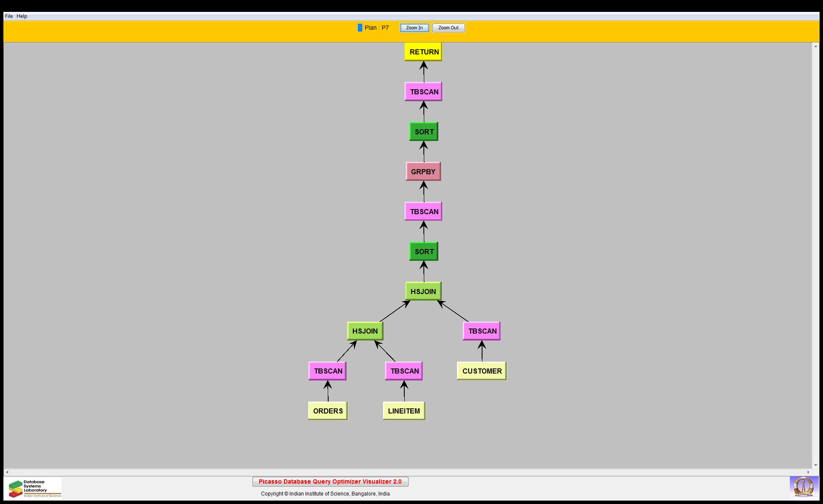Screen dimensions: 823x504
Task: Click the Database Systems Laboratory logo
Action: point(34,488)
